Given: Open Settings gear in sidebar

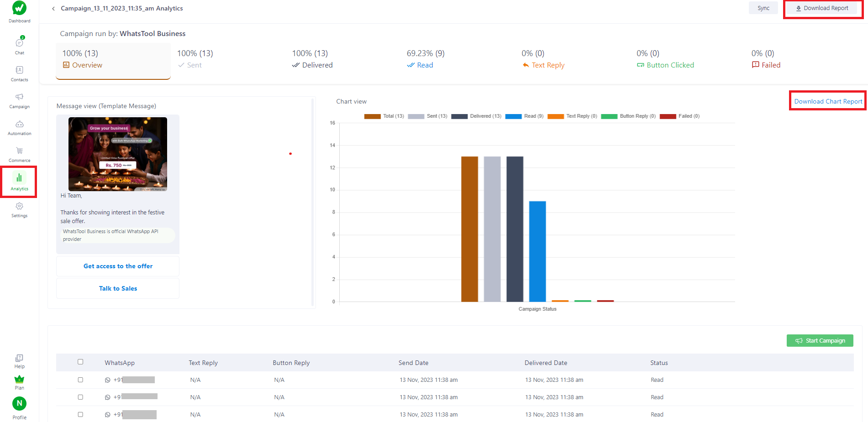Looking at the screenshot, I should (x=19, y=209).
